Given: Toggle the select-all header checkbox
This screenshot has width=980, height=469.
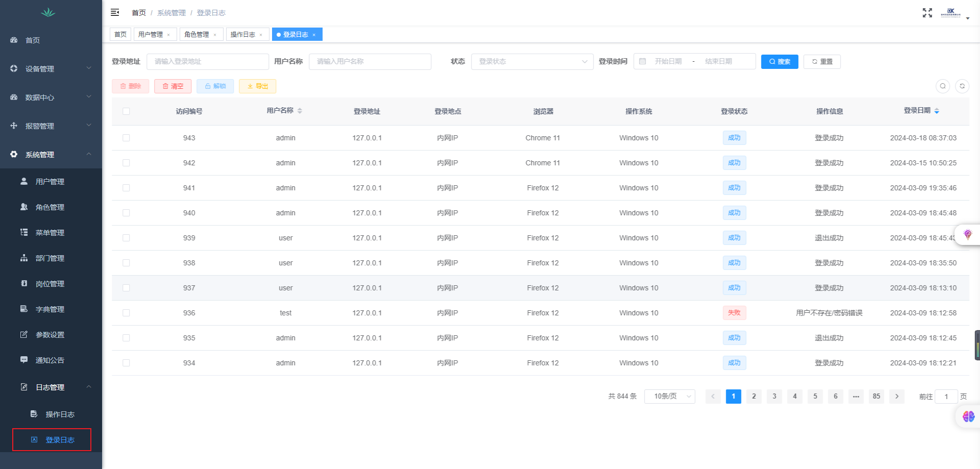Looking at the screenshot, I should [126, 111].
